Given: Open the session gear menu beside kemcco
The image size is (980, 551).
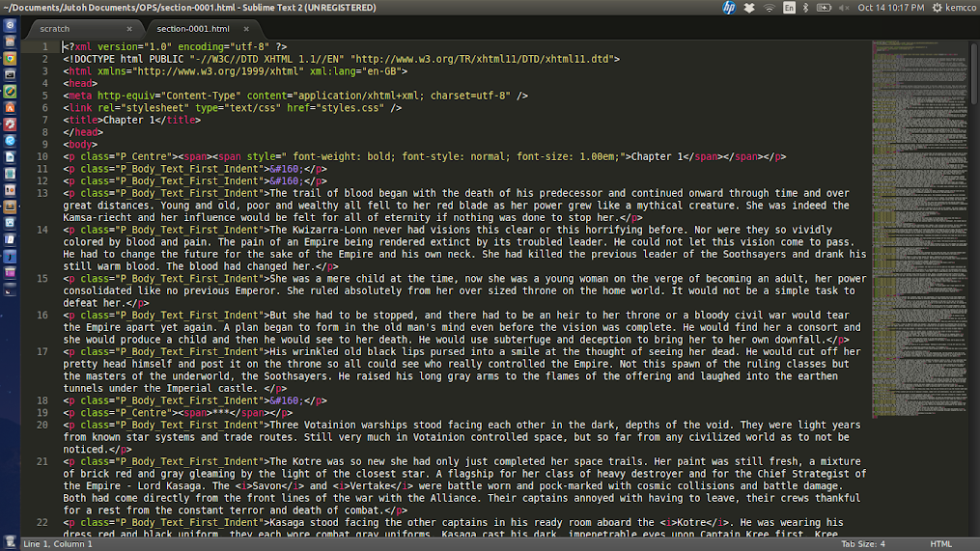Looking at the screenshot, I should pos(937,8).
